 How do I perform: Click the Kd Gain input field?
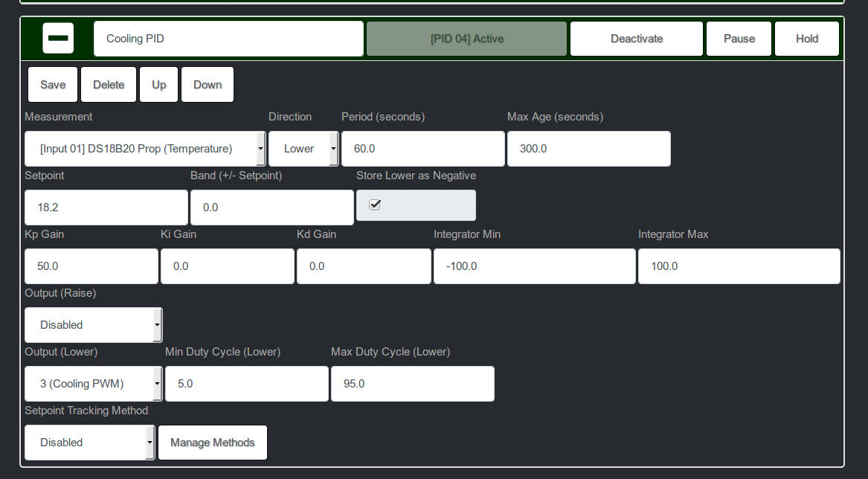coord(364,266)
